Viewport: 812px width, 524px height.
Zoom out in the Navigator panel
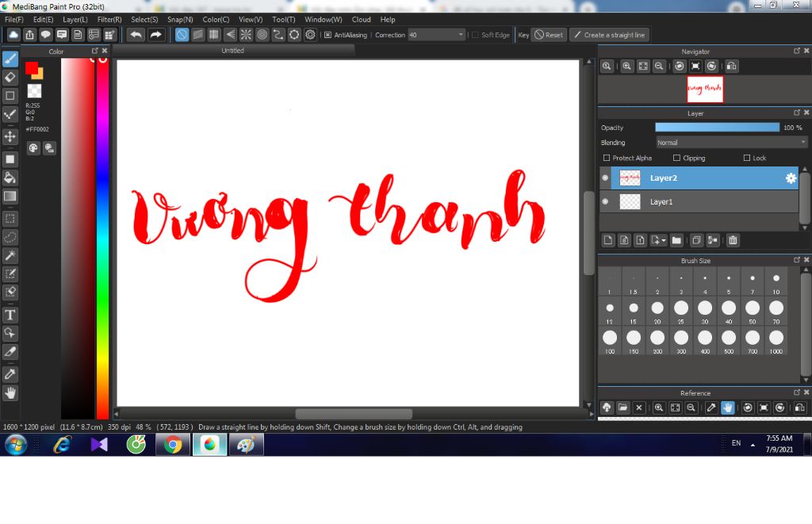point(659,67)
